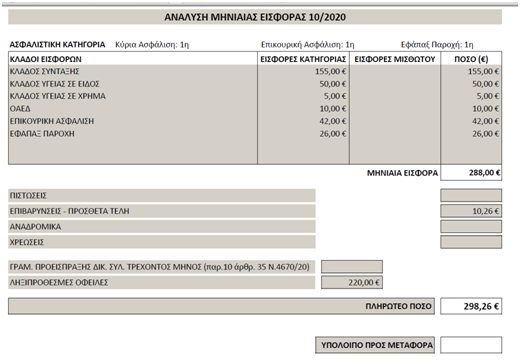Click the ΠΛΗΡΩΤΕΟ ΠΟΣΟ label bar
Image resolution: width=520 pixels, height=361 pixels.
221,306
